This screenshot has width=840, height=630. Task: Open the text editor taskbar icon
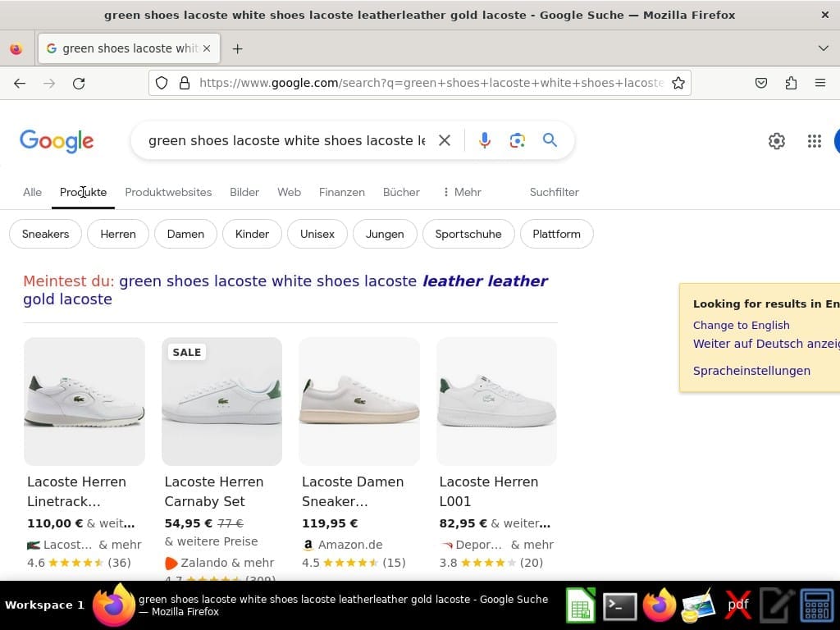tap(777, 606)
